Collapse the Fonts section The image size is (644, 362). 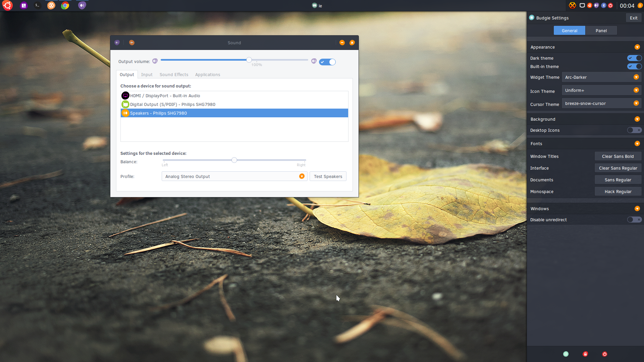coord(637,143)
